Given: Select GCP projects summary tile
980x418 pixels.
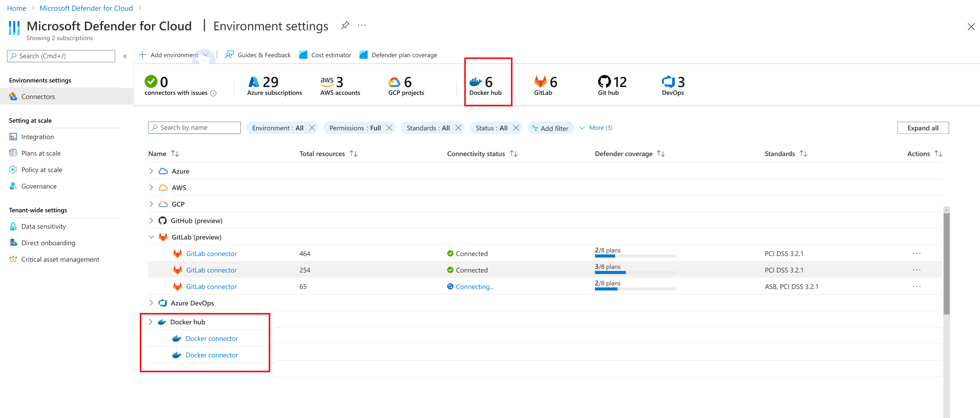Looking at the screenshot, I should [x=406, y=85].
